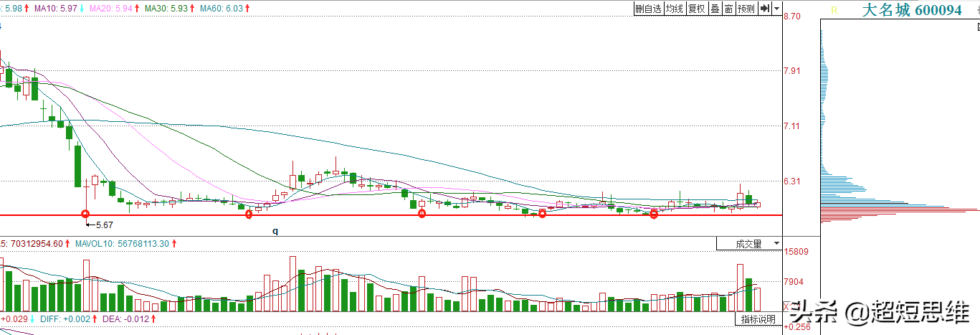Click the 7904 volume axis label

794,281
